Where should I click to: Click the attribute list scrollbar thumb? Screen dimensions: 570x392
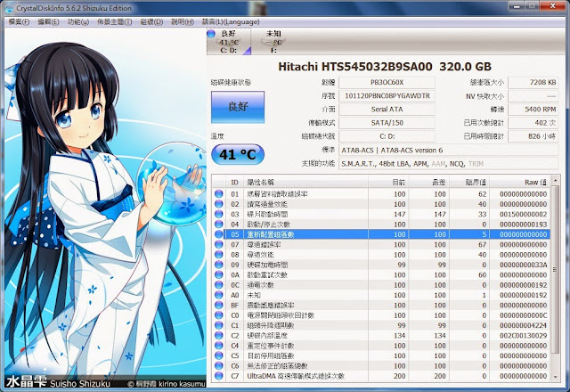click(555, 269)
